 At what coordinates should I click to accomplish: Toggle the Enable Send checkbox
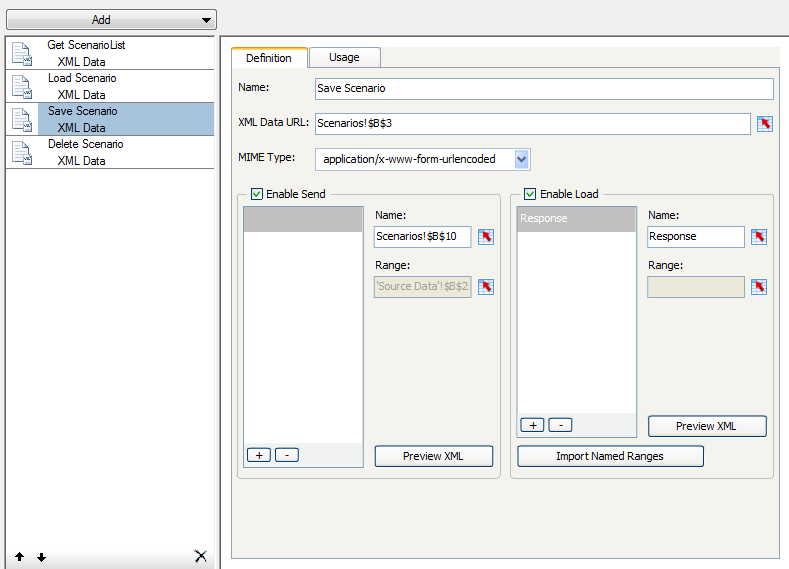tap(257, 194)
